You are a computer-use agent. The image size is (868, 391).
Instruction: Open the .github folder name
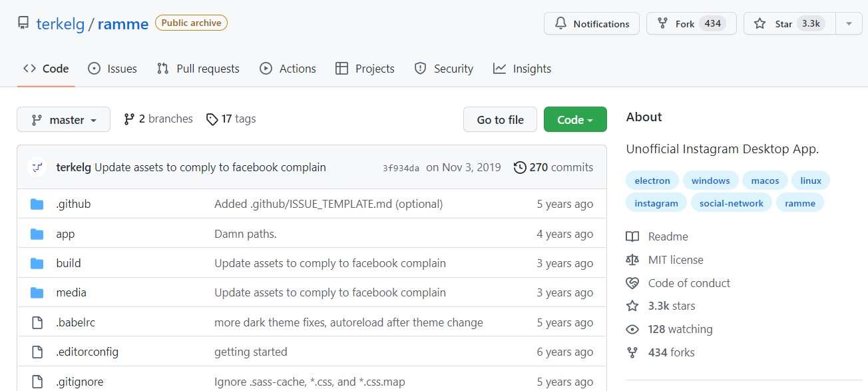coord(73,204)
